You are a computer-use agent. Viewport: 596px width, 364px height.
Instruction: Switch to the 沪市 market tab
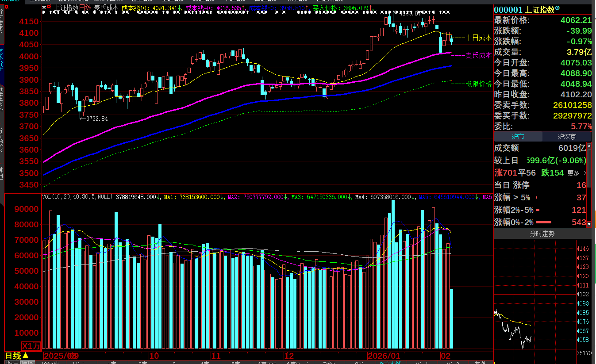pyautogui.click(x=518, y=137)
